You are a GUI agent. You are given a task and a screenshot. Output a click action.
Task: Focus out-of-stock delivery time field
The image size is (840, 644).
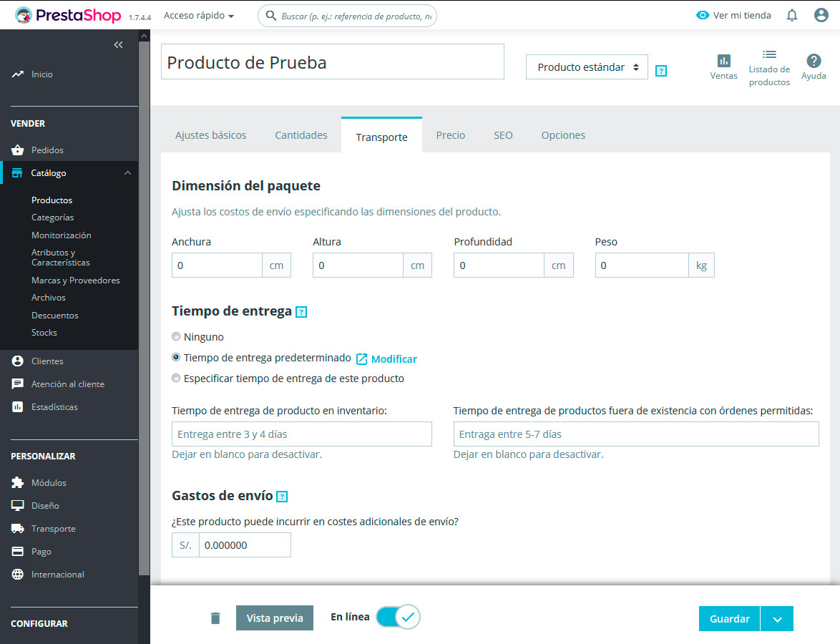(x=636, y=434)
